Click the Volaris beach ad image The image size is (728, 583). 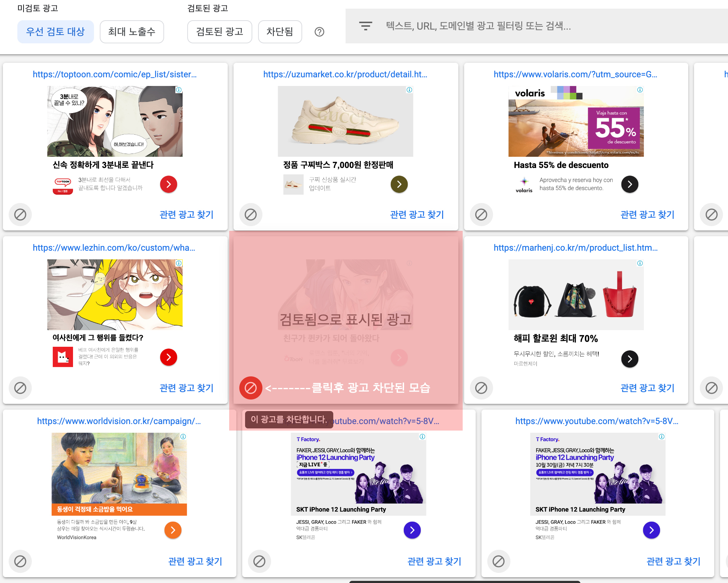click(576, 121)
